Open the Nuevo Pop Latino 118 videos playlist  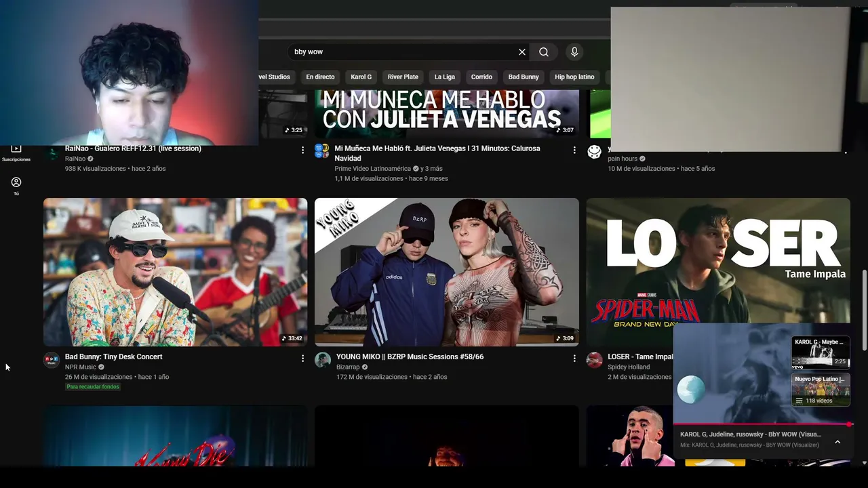click(x=821, y=390)
